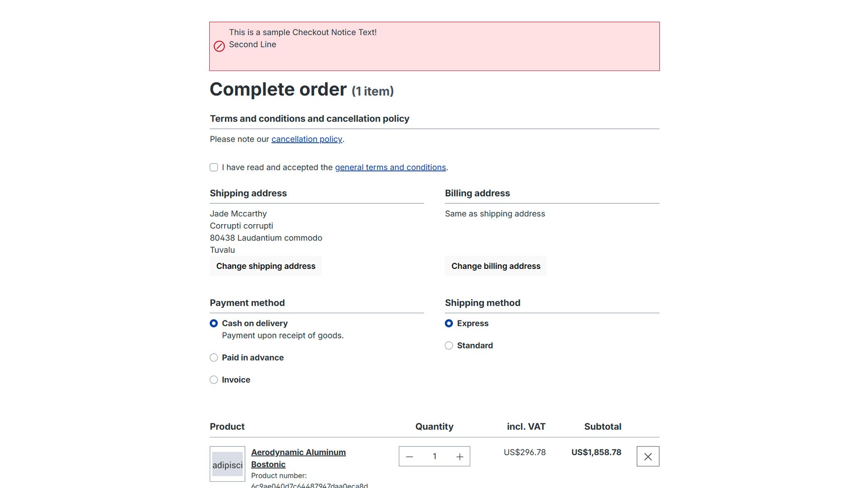The width and height of the screenshot is (868, 488).
Task: Choose Invoice payment method
Action: pos(214,380)
